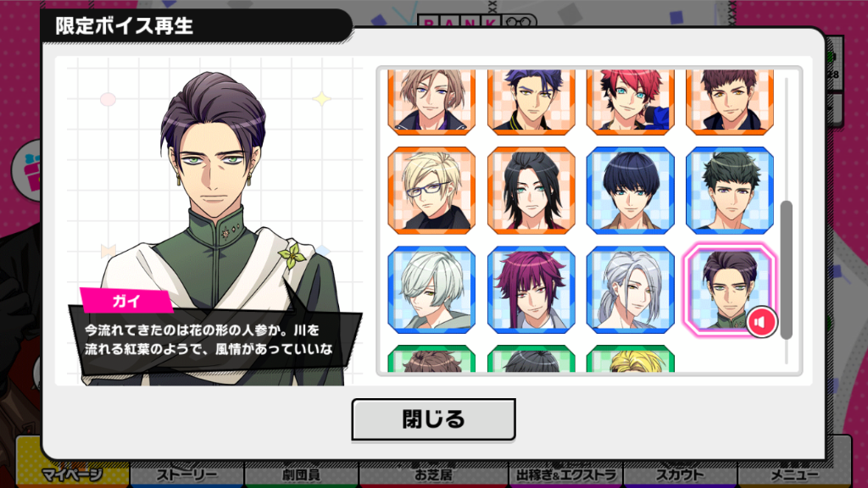Screen dimensions: 868x488
Task: Choose the yellow-haired character in green frame
Action: [x=631, y=358]
